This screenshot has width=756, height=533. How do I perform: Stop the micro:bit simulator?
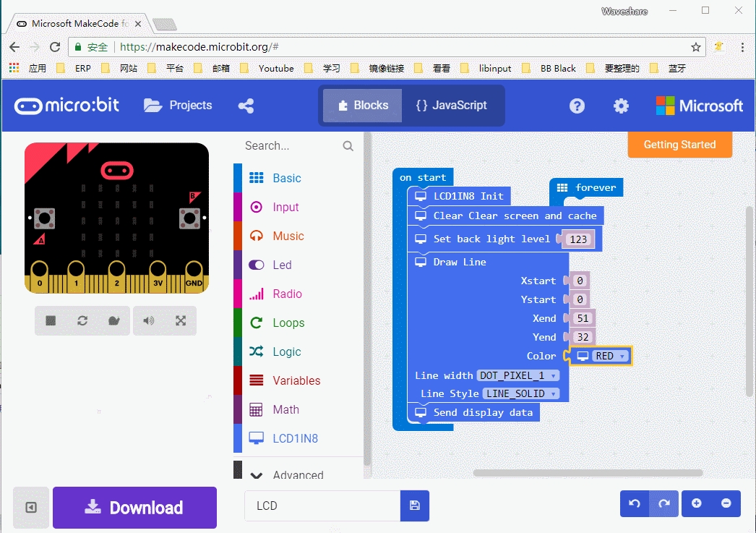[x=51, y=320]
